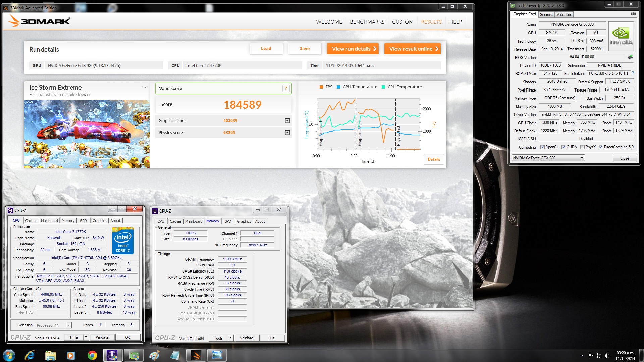Viewport: 644px width, 362px height.
Task: Toggle the PhysX checkbox in GPU-Z
Action: (582, 147)
